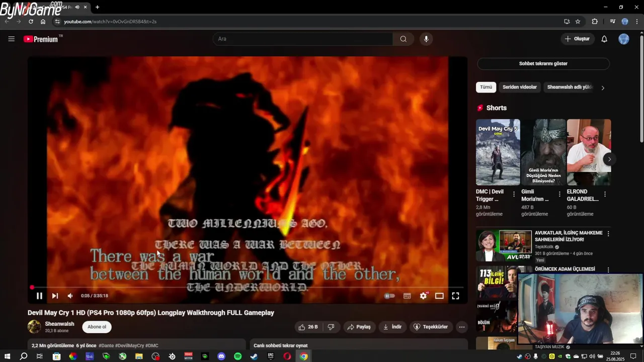Screen dimensions: 644x362
Task: Open Windows notification center
Action: point(633,356)
